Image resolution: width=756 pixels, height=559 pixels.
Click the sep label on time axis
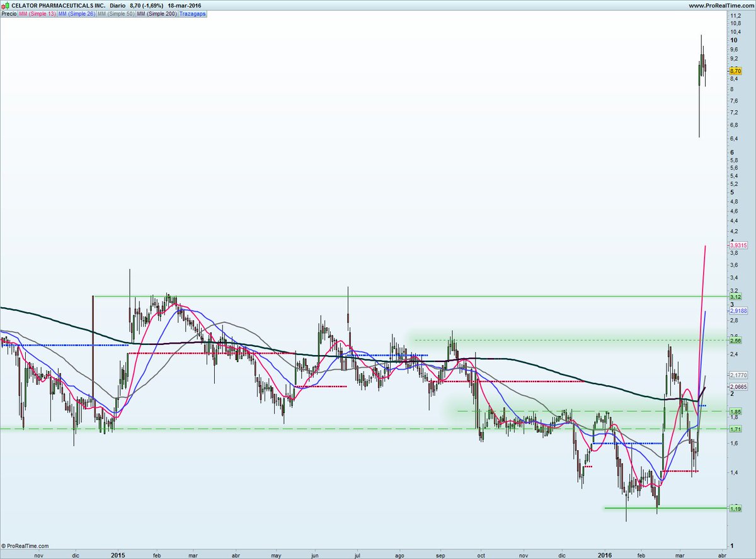pos(441,556)
